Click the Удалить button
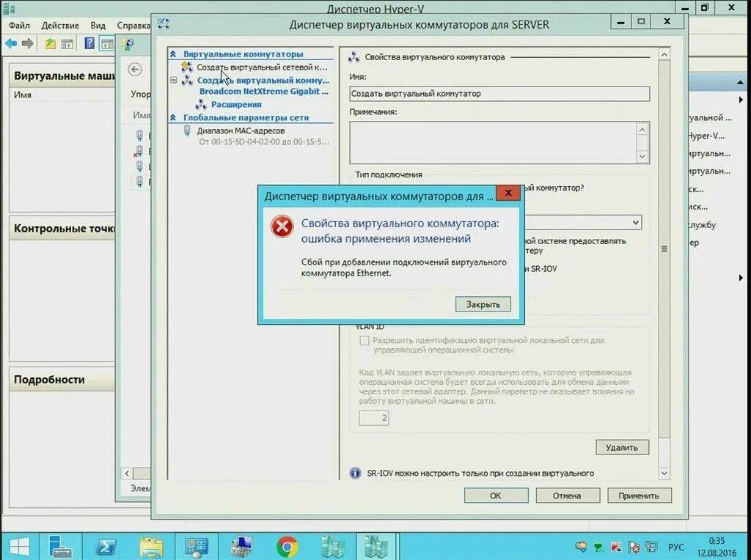 622,447
